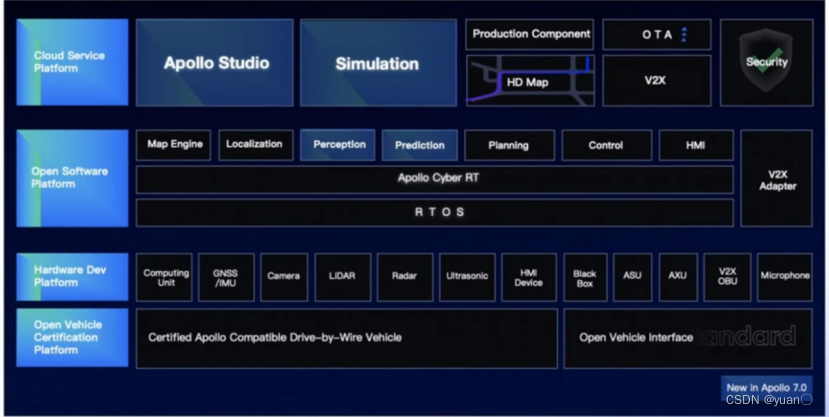Select the Map Engine module
The image size is (829, 417).
coord(174,145)
